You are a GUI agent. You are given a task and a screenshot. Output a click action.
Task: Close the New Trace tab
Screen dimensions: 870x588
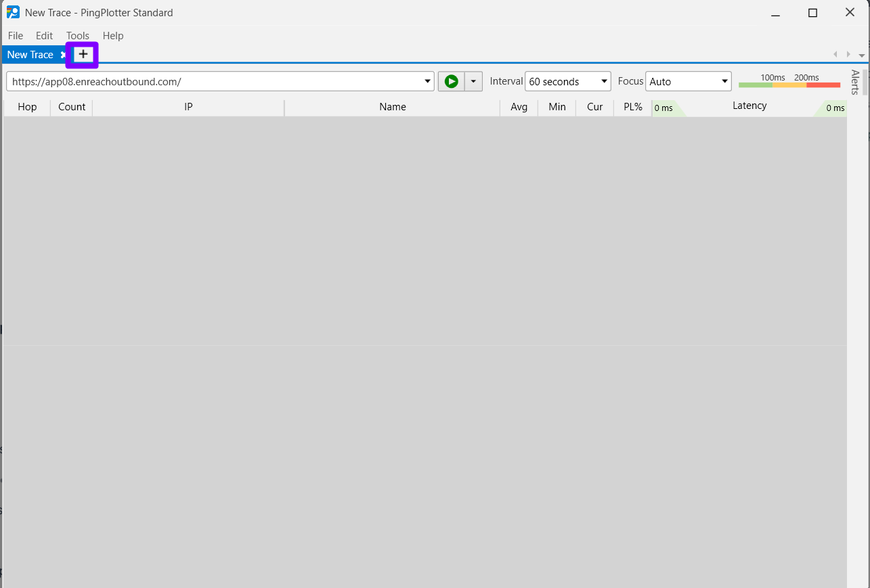point(63,55)
